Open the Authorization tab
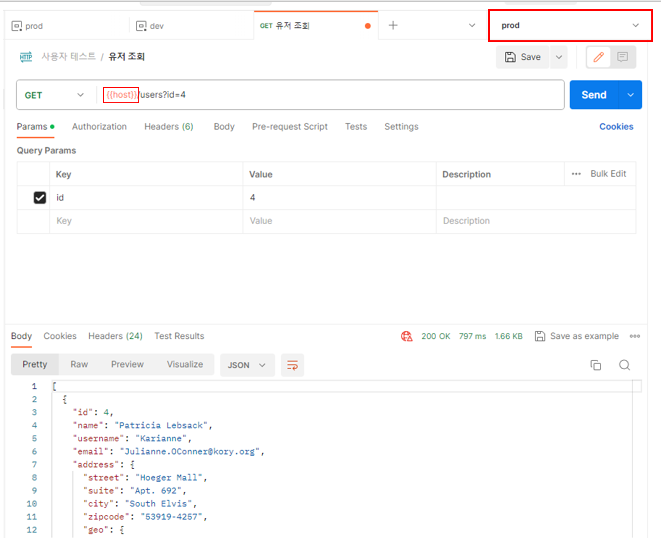 pos(99,127)
